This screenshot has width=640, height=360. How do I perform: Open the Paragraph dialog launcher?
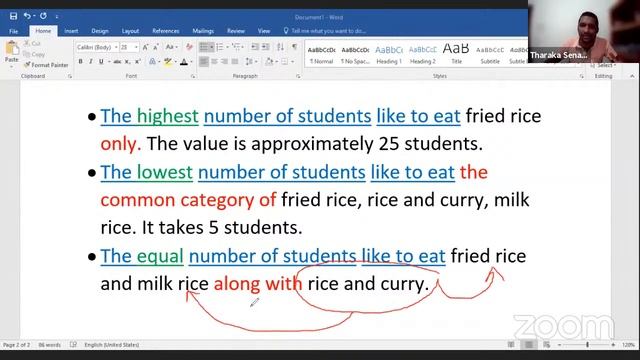(298, 76)
